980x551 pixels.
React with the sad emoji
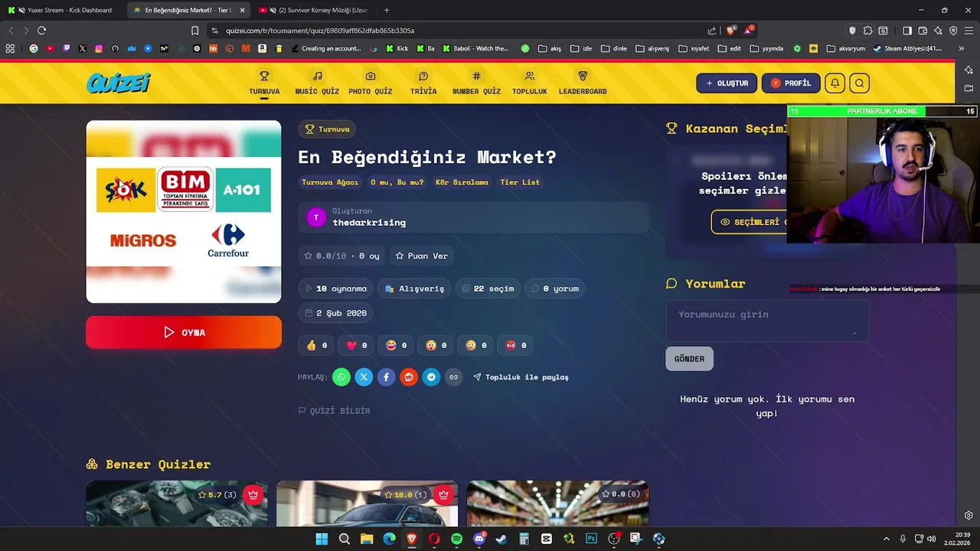coord(475,345)
